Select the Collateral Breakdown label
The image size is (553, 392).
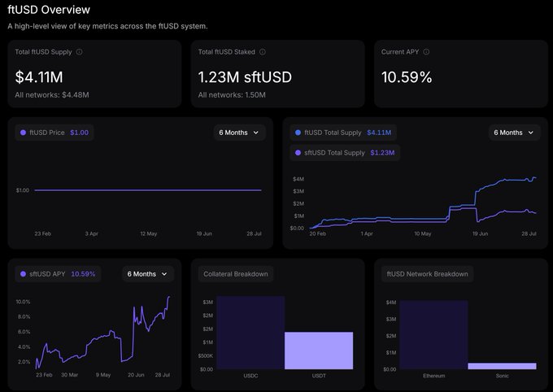[236, 274]
